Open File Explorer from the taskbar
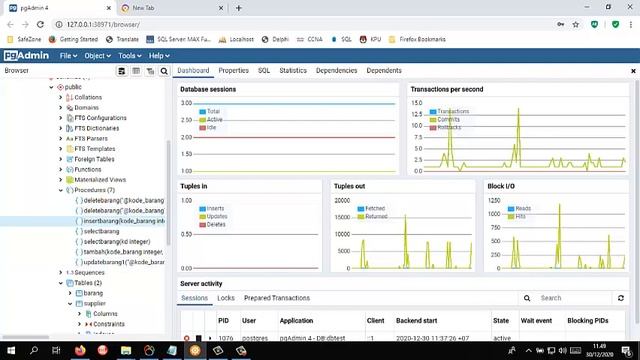The image size is (640, 360). pyautogui.click(x=126, y=350)
